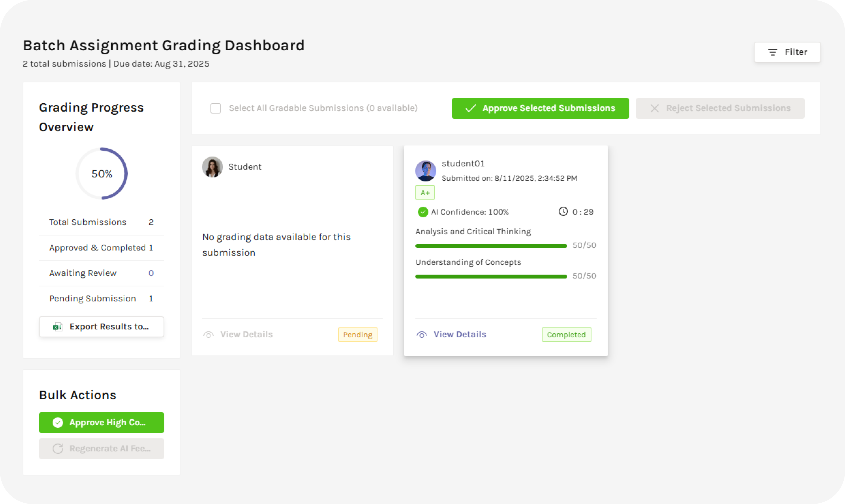This screenshot has width=845, height=504.
Task: Open View Details for student01
Action: tap(460, 334)
